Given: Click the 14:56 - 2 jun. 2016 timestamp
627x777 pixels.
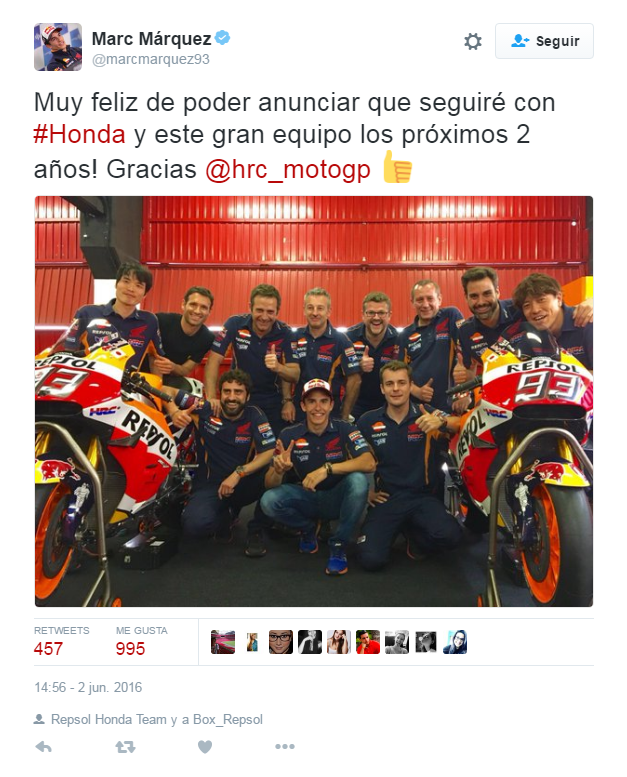Looking at the screenshot, I should pos(88,687).
